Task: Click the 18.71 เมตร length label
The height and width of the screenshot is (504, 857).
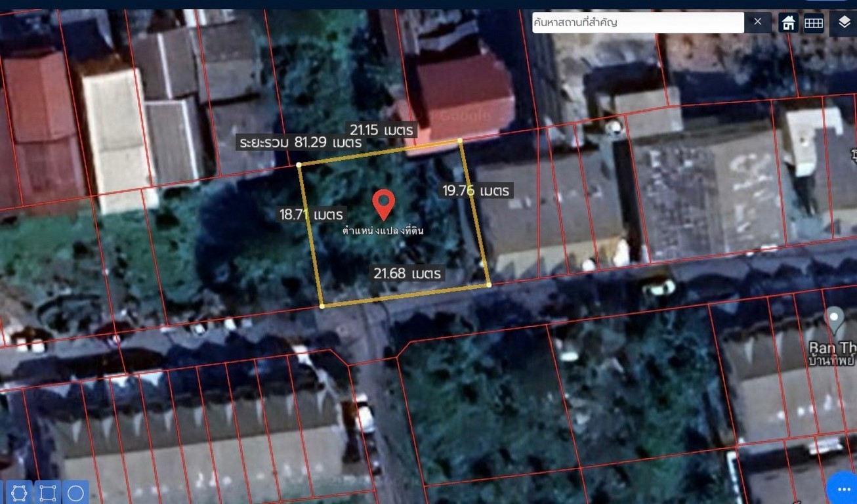Action: [311, 214]
